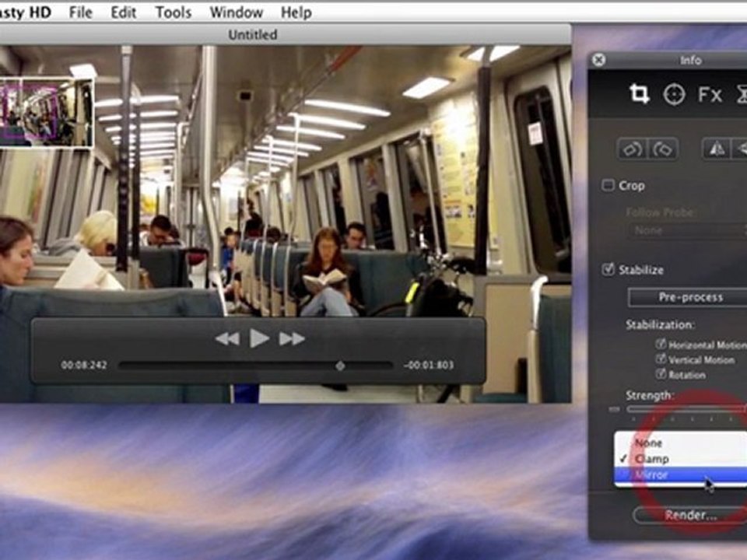Fast-forward the video playback
Screen dimensions: 747x560
[292, 339]
